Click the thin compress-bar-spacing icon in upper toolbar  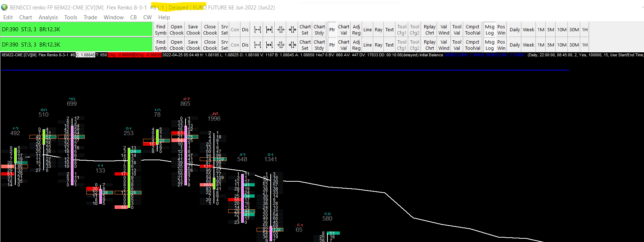[281, 30]
